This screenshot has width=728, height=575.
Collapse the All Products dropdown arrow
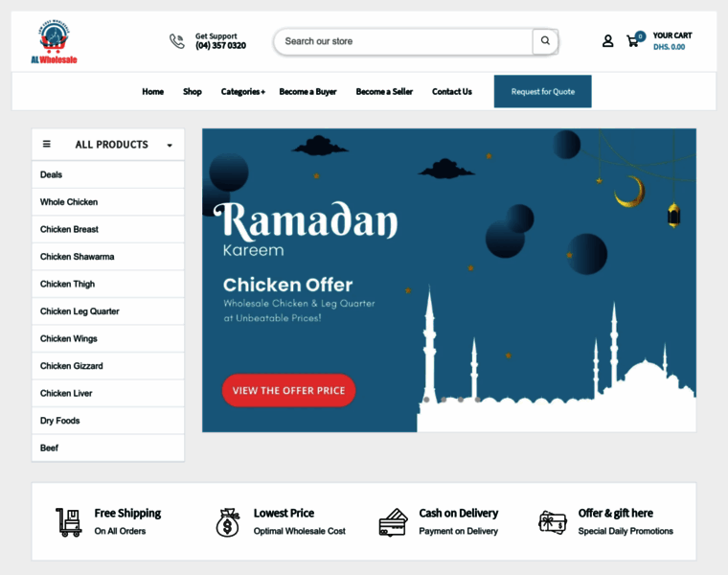coord(170,146)
